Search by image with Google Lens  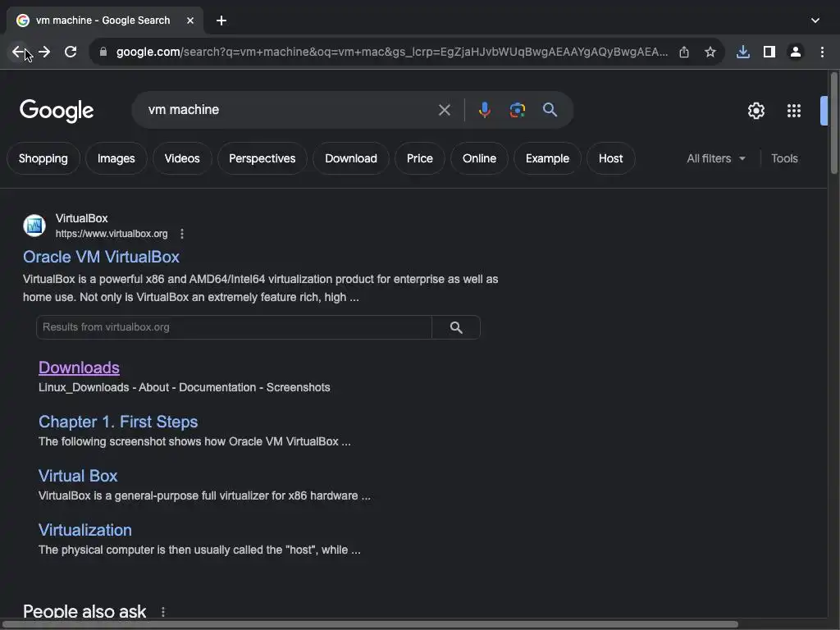pos(517,110)
